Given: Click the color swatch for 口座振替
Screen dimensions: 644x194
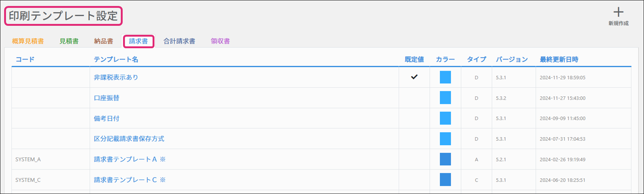Looking at the screenshot, I should pyautogui.click(x=445, y=98).
